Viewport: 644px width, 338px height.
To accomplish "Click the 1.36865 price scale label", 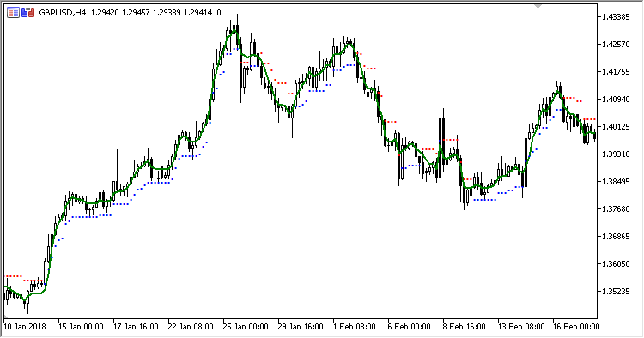I will coord(616,237).
